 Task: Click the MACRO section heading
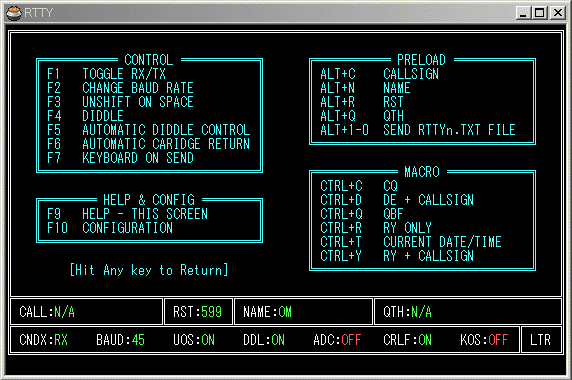pos(422,172)
